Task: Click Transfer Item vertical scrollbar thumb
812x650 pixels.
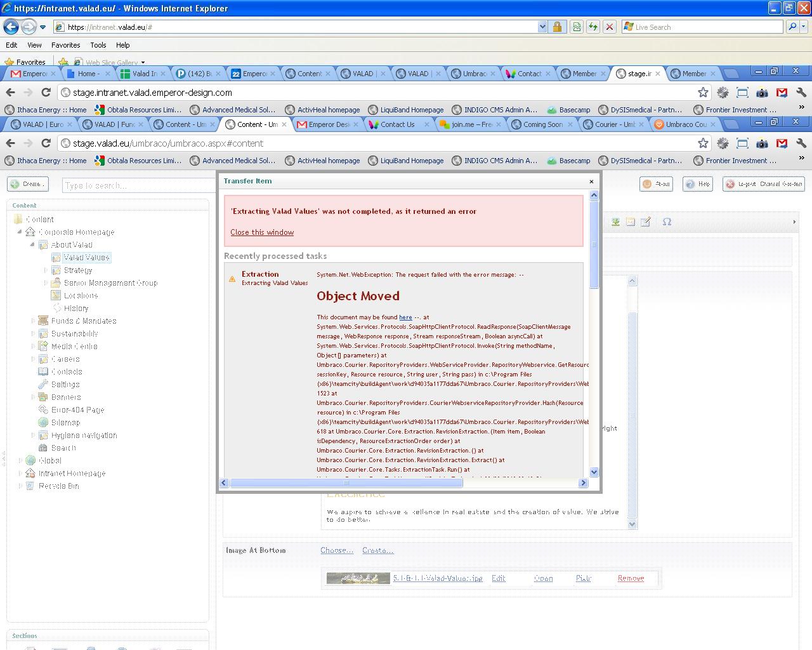Action: [x=594, y=244]
